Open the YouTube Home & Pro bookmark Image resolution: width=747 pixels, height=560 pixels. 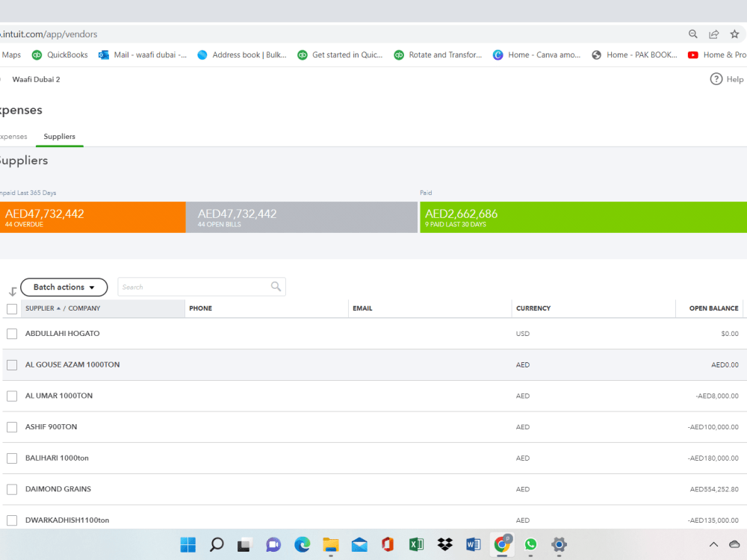tap(717, 55)
